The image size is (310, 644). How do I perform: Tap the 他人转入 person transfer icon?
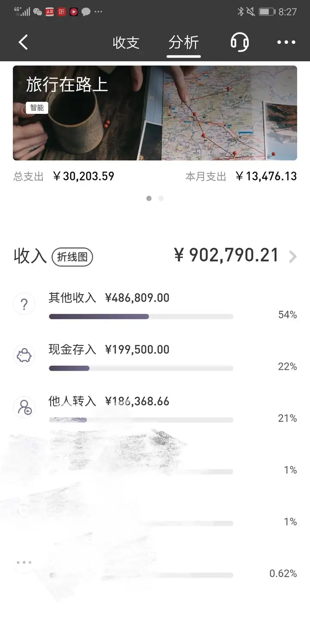click(24, 408)
